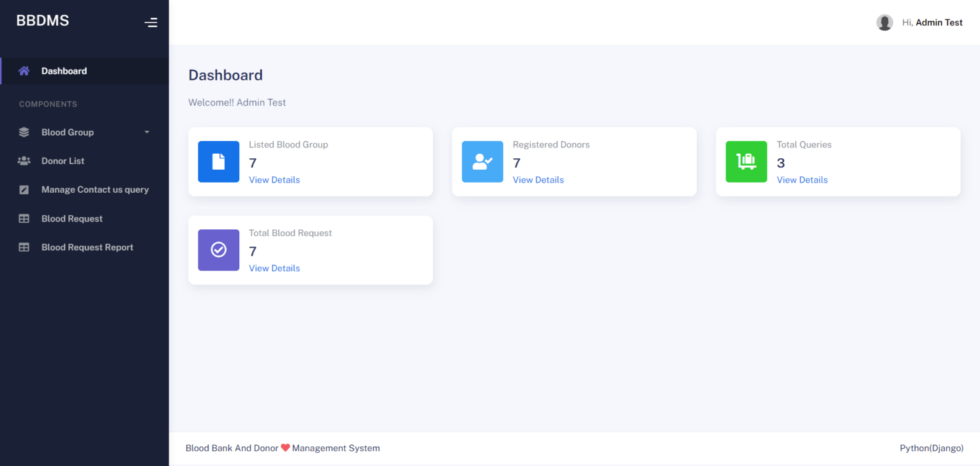This screenshot has width=980, height=466.
Task: Select Blood Request Report in sidebar
Action: pyautogui.click(x=87, y=247)
